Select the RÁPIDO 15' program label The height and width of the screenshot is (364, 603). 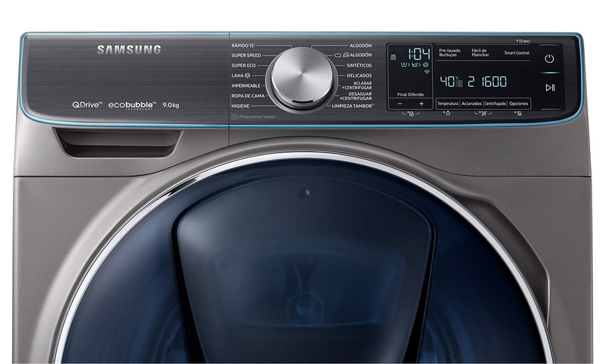coord(243,45)
